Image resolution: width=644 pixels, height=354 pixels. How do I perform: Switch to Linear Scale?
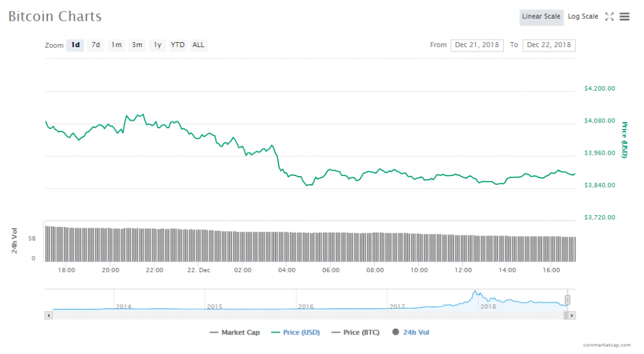[541, 17]
